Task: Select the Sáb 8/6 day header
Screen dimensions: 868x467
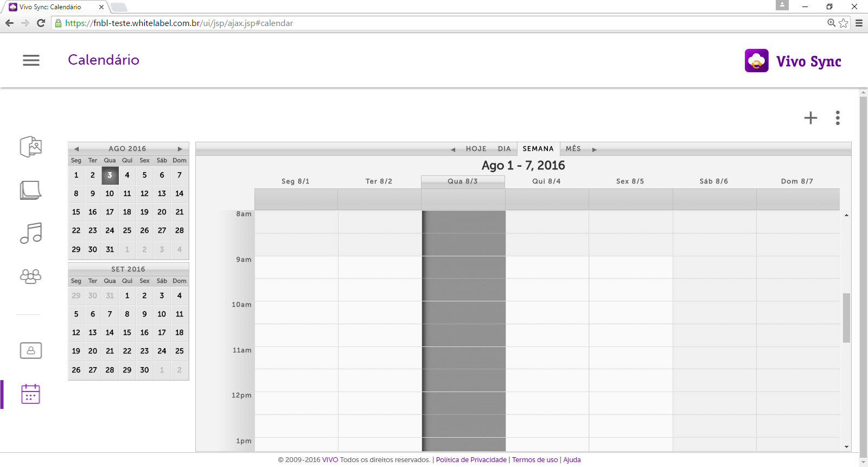Action: (x=714, y=181)
